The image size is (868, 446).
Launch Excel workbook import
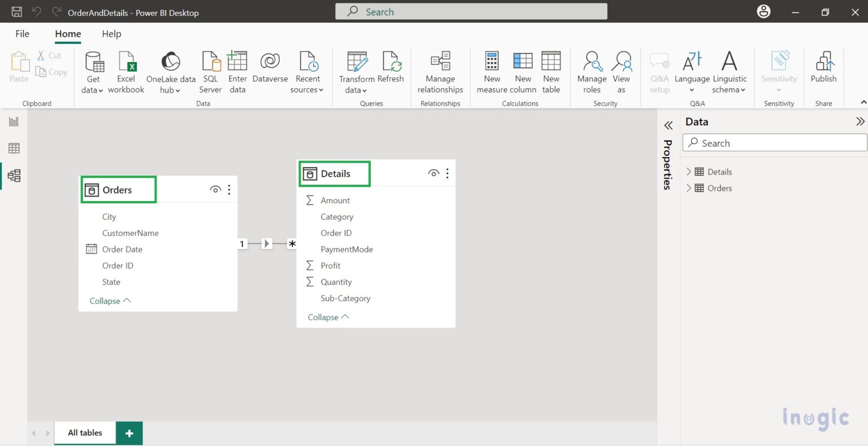126,72
